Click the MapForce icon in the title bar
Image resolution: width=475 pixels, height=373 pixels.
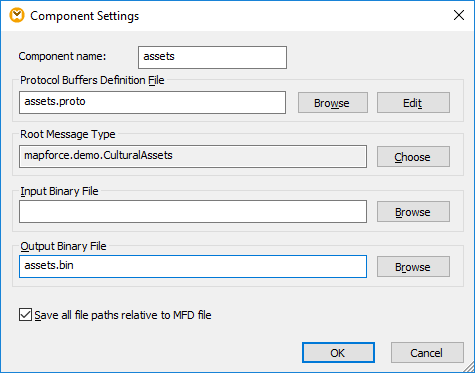click(x=17, y=16)
